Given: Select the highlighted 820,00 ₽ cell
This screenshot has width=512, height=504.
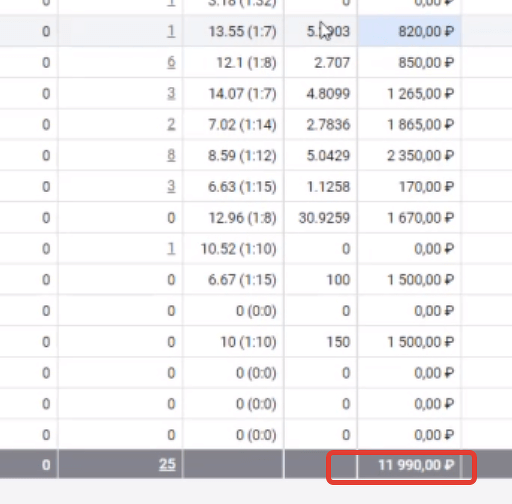Looking at the screenshot, I should click(x=409, y=31).
